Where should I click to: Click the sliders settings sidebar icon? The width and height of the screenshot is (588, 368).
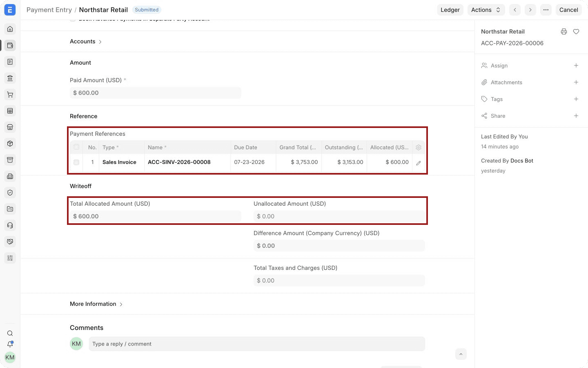coord(10,258)
